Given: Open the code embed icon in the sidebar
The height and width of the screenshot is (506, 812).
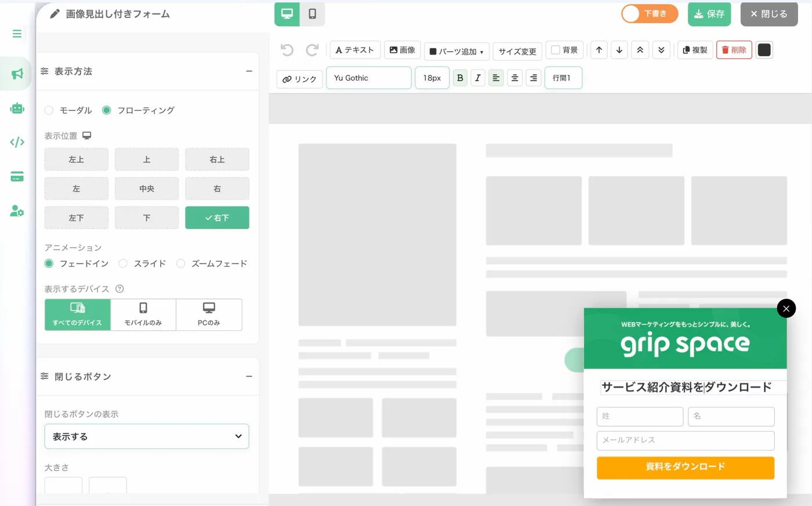Looking at the screenshot, I should (x=17, y=142).
